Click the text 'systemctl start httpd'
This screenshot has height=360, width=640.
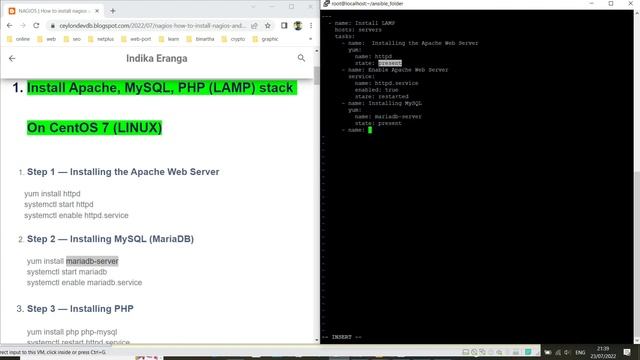59,204
